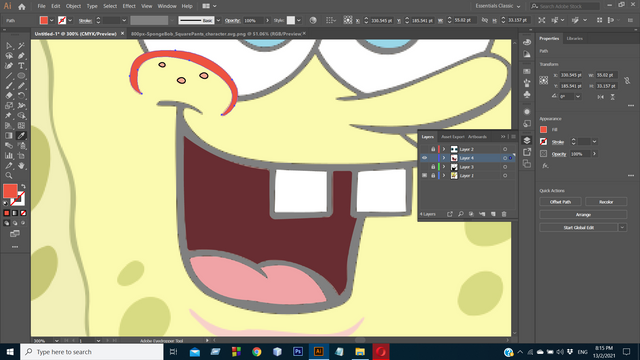This screenshot has height=360, width=640.
Task: Select the Eraser tool
Action: click(9, 96)
